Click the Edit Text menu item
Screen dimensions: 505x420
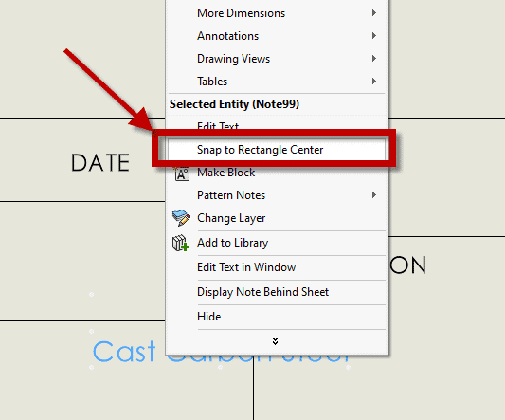coord(218,126)
